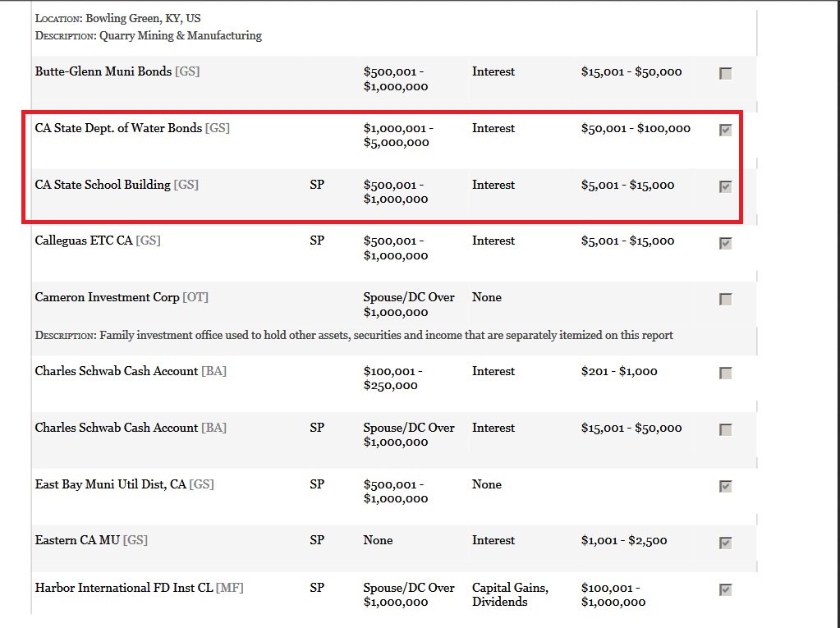Uncheck the Eastern CA MU row checkbox

pos(725,543)
